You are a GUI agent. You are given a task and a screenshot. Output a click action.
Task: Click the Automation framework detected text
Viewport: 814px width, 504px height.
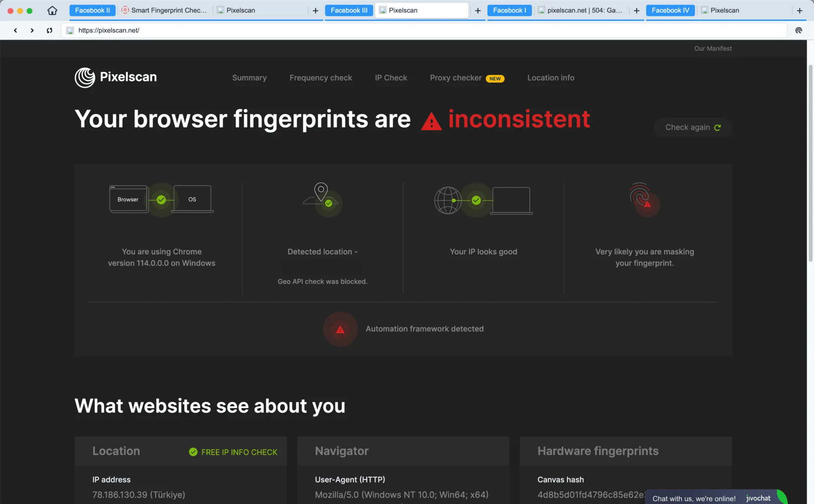pyautogui.click(x=425, y=329)
